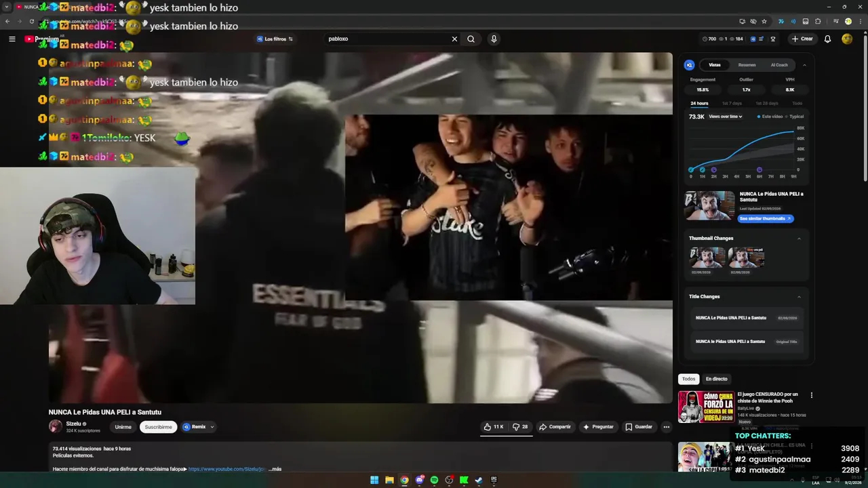Click the Guardar save button
Viewport: 868px width, 488px height.
click(x=639, y=427)
